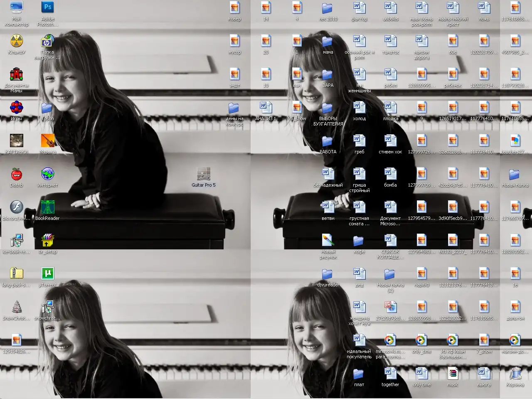Open the лес 2010 folder
This screenshot has width=532, height=399.
pos(328,8)
